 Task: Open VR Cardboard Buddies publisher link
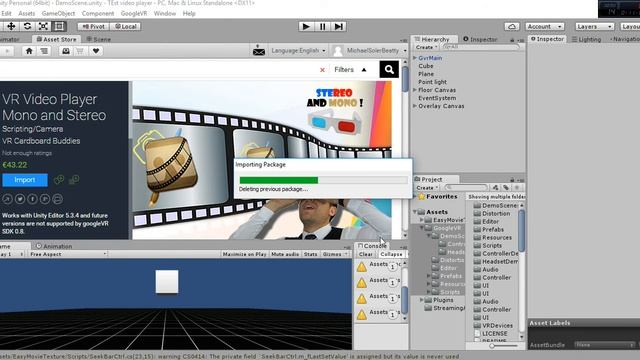point(41,141)
